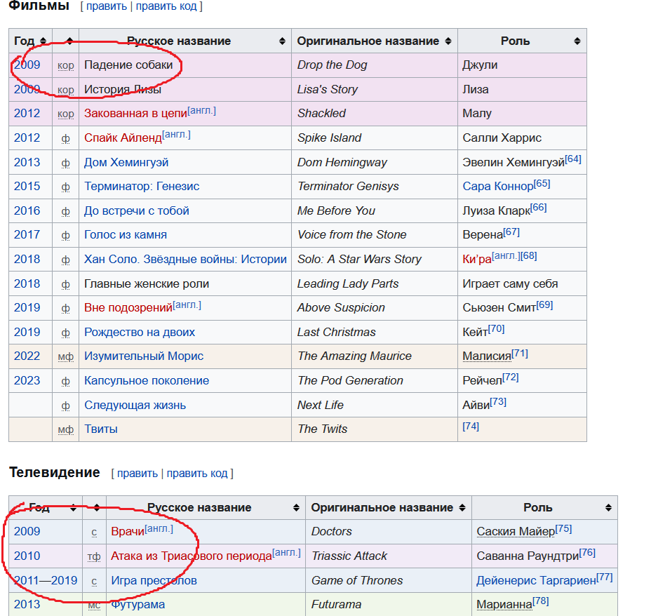
Task: Open Хан Соло. Звёздные войны: Истории link
Action: [185, 260]
